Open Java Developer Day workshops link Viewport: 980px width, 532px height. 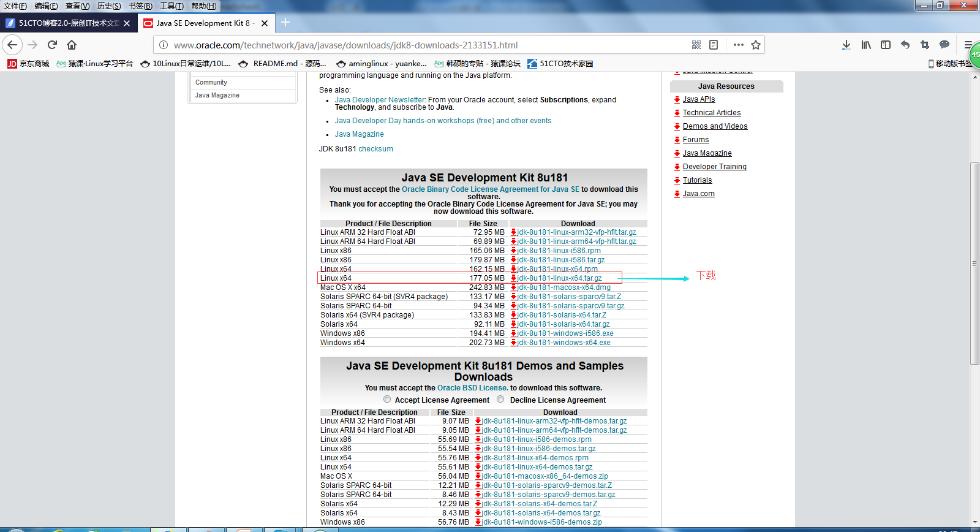443,121
